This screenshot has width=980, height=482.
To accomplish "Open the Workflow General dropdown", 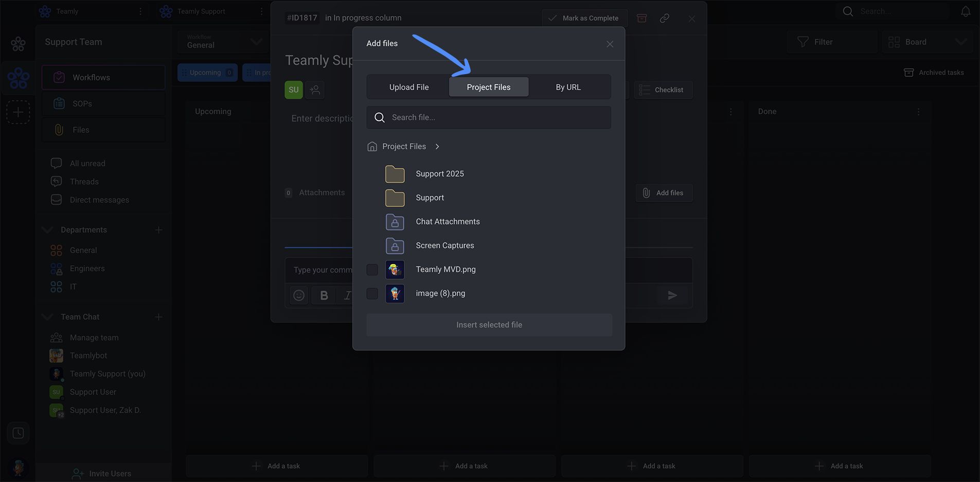I will point(222,42).
